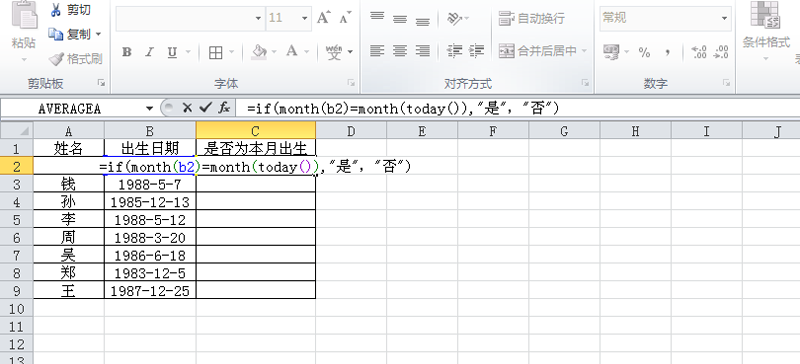Select the cell with name 钱
Viewport: 800px width, 364px height.
coord(69,184)
